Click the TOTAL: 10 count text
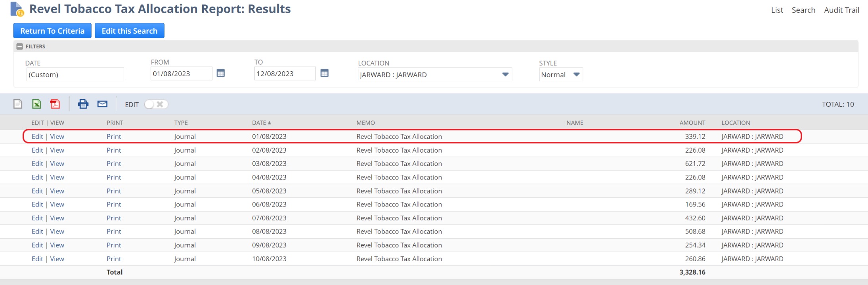 click(x=838, y=104)
